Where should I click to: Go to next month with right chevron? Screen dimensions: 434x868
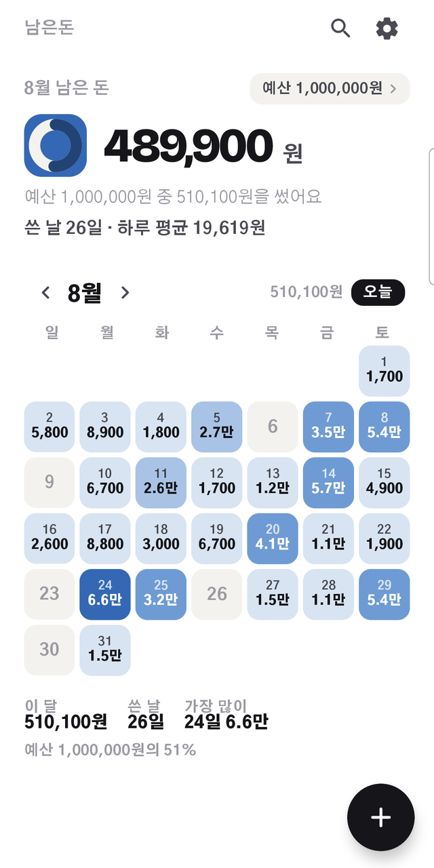(125, 293)
